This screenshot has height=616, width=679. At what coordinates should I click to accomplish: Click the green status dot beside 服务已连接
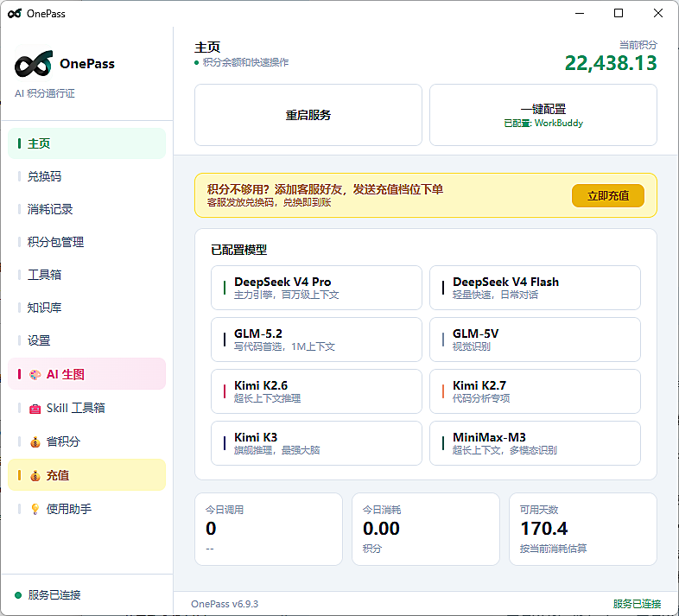tap(18, 595)
